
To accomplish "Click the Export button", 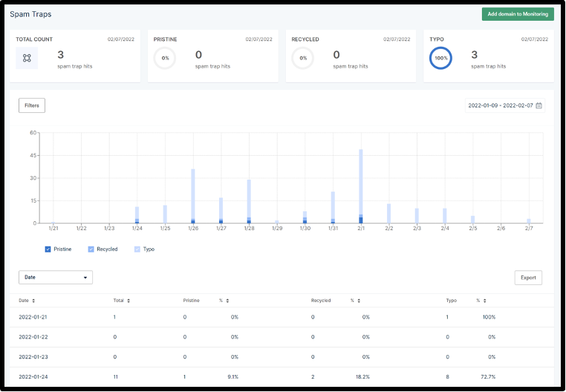I will pyautogui.click(x=528, y=278).
